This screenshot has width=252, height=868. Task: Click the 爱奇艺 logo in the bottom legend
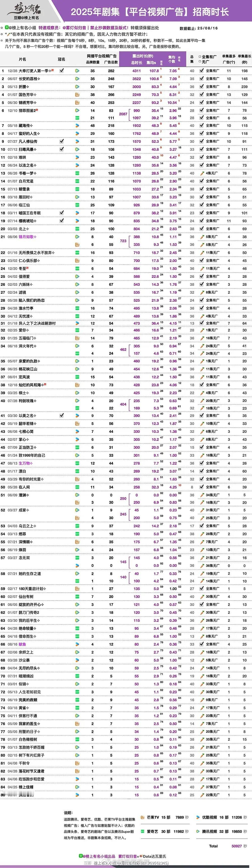click(x=143, y=832)
